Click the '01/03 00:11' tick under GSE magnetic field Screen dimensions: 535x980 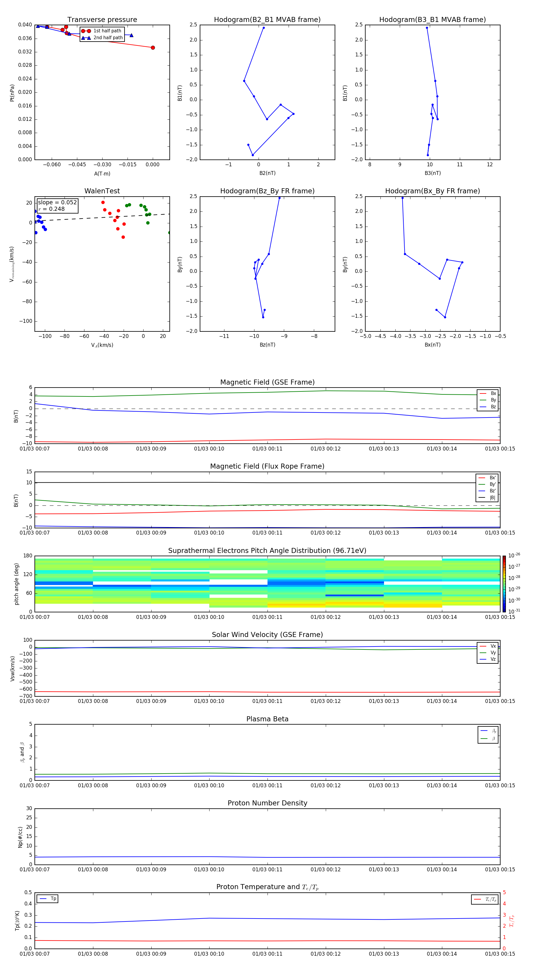[267, 449]
